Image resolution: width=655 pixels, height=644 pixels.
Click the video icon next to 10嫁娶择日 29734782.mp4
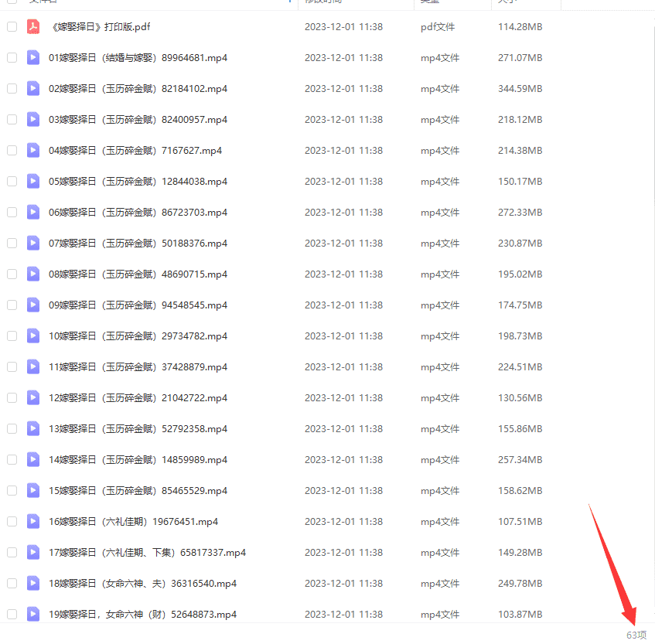[33, 336]
